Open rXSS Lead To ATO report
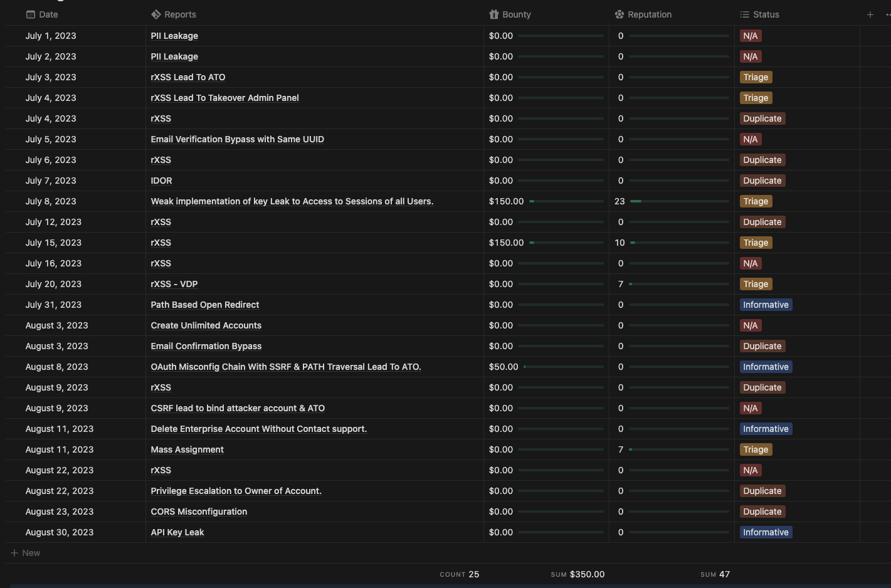The height and width of the screenshot is (588, 891). click(188, 77)
